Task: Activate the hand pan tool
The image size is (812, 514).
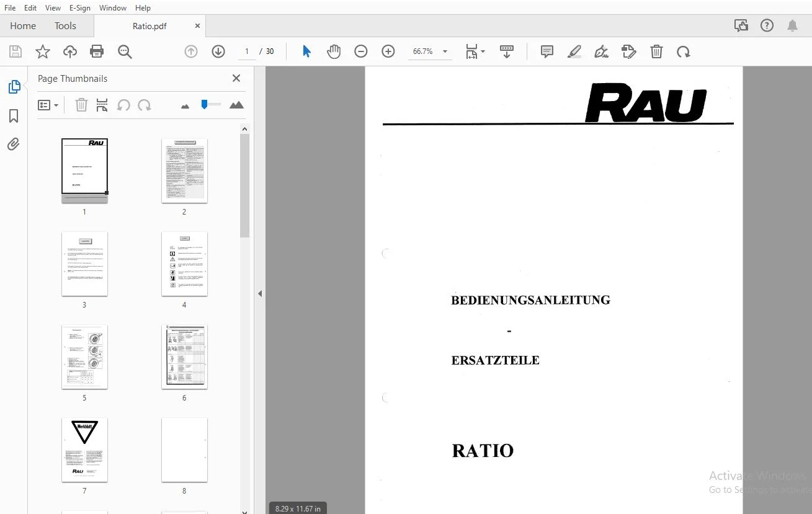Action: (x=334, y=51)
